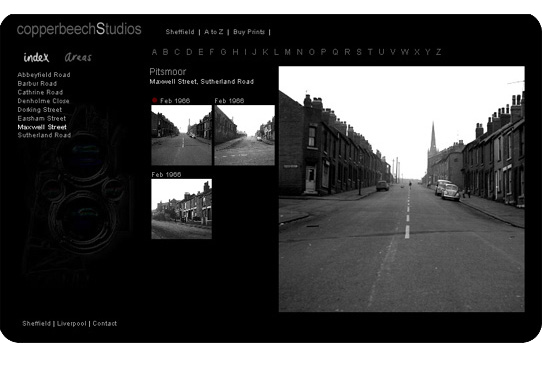Select Earsham Street in the street list
The width and height of the screenshot is (542, 369).
[41, 119]
